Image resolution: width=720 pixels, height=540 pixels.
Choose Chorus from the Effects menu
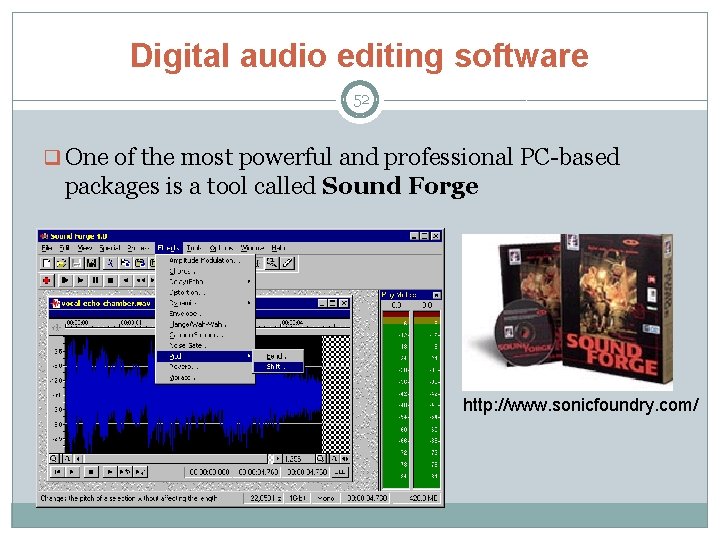pyautogui.click(x=205, y=271)
